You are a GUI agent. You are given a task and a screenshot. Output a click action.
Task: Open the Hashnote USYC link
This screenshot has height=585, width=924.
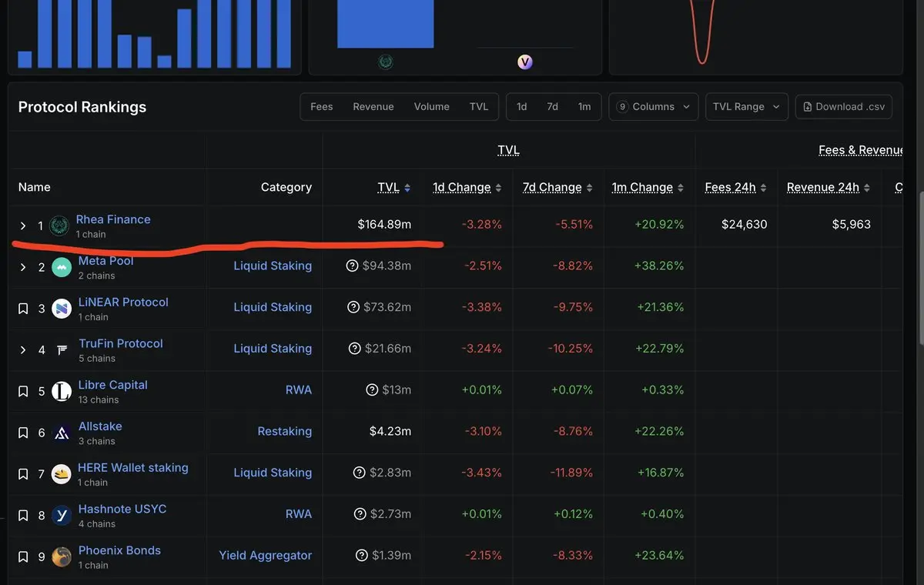click(122, 509)
